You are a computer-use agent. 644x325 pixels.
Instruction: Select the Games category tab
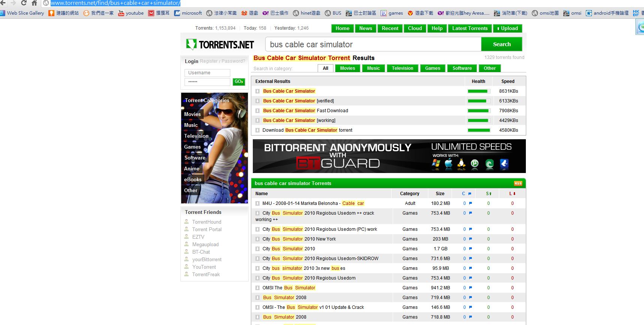432,68
